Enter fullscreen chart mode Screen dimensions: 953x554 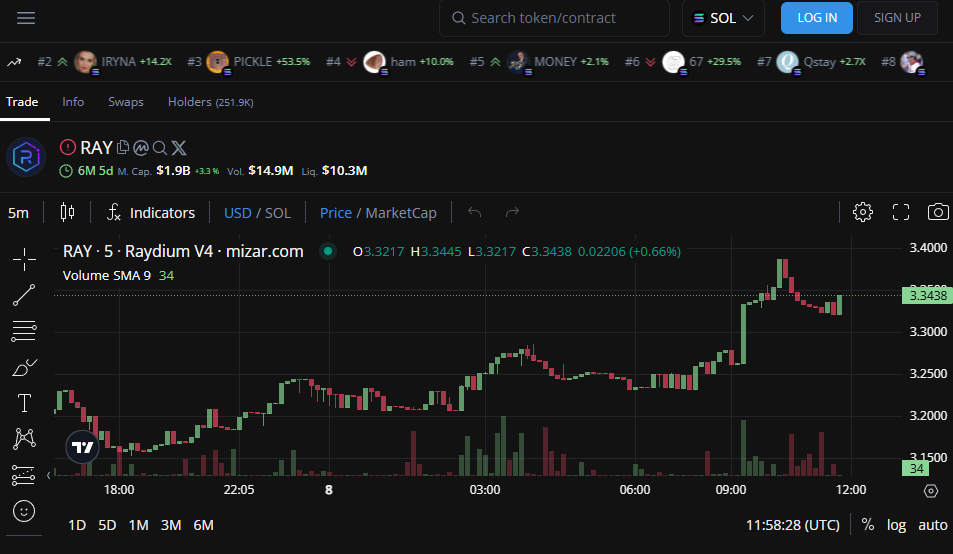point(901,212)
